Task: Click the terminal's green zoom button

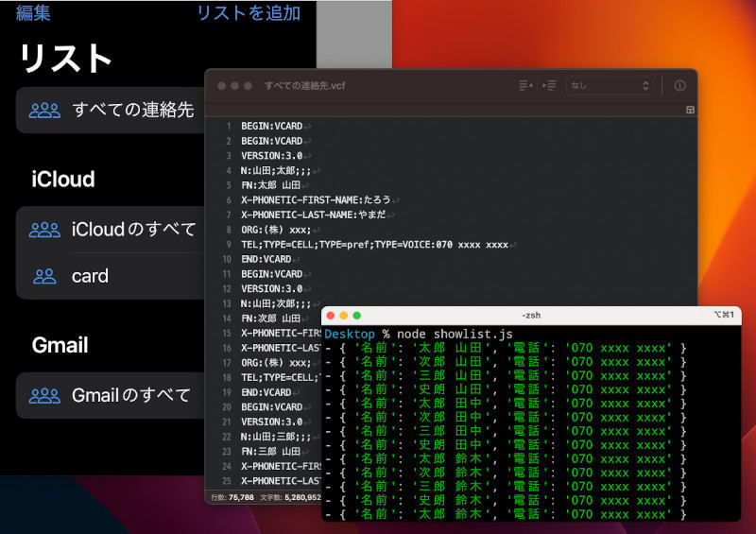Action: tap(357, 315)
